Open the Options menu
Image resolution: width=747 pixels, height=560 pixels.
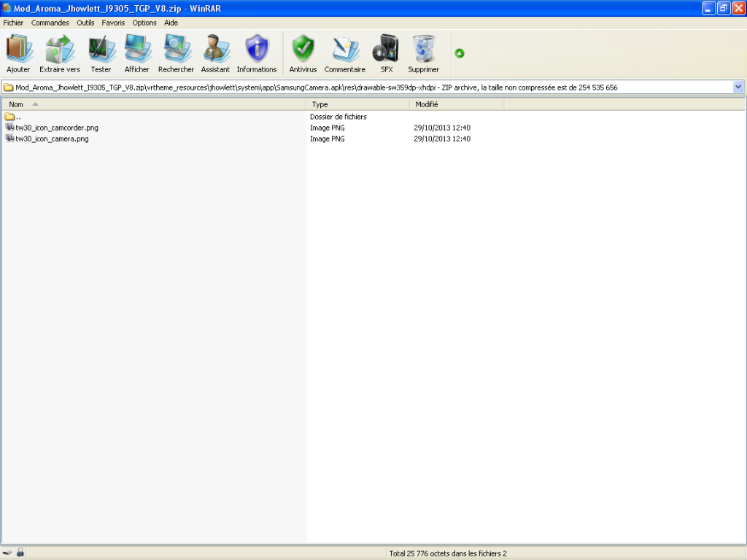(144, 23)
